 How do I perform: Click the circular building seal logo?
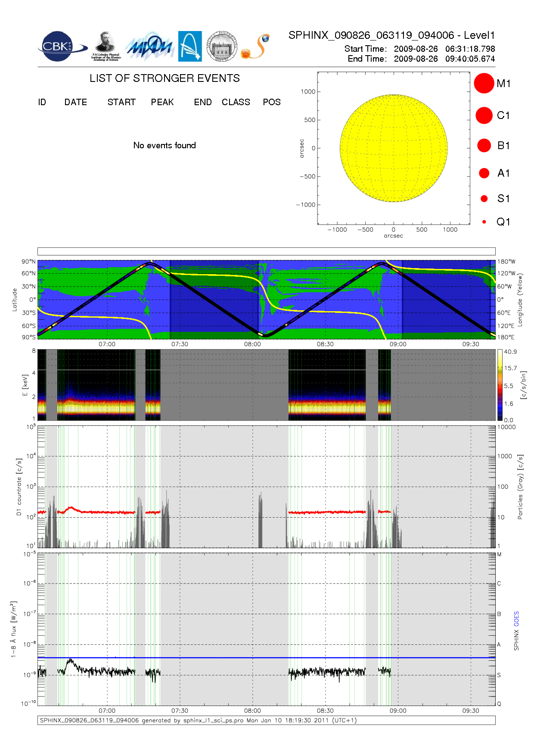tap(222, 47)
